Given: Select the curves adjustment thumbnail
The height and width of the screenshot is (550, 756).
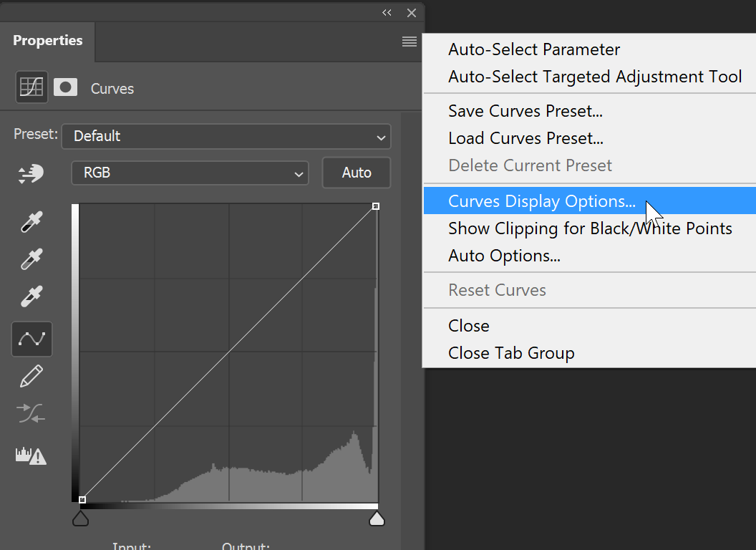Looking at the screenshot, I should [x=31, y=87].
